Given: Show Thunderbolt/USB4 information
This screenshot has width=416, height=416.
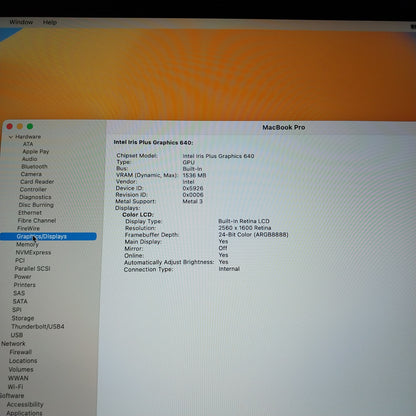Looking at the screenshot, I should (x=38, y=326).
